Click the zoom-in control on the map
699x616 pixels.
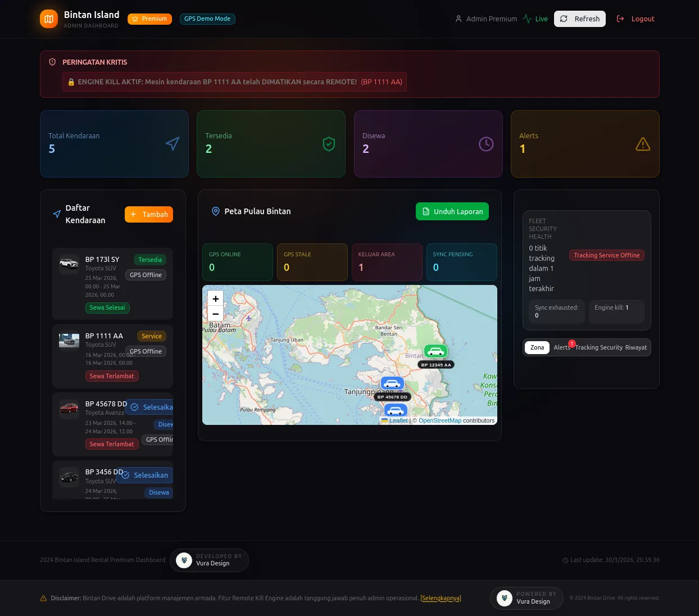[216, 298]
